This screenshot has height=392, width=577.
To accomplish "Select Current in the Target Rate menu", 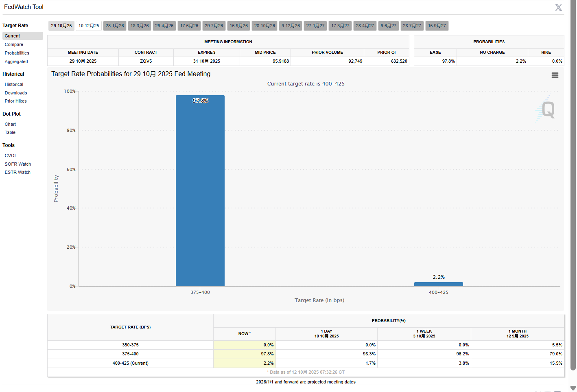I will point(12,36).
